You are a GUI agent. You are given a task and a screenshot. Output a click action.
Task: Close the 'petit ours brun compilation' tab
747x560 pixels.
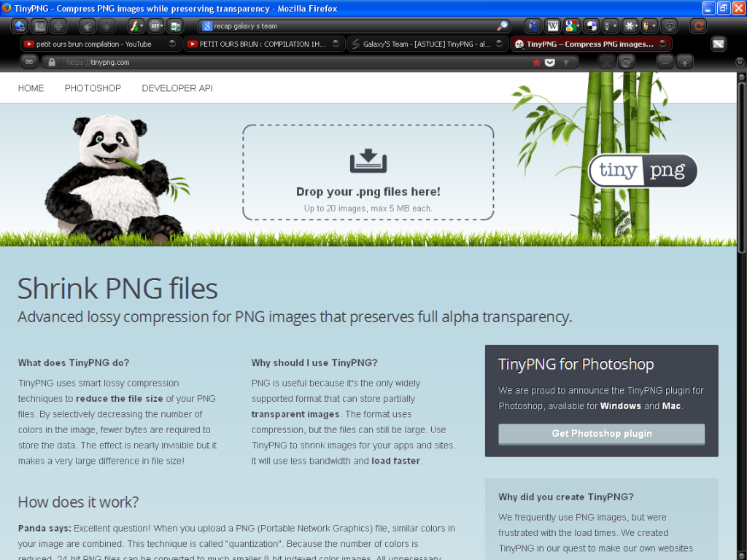(x=172, y=43)
